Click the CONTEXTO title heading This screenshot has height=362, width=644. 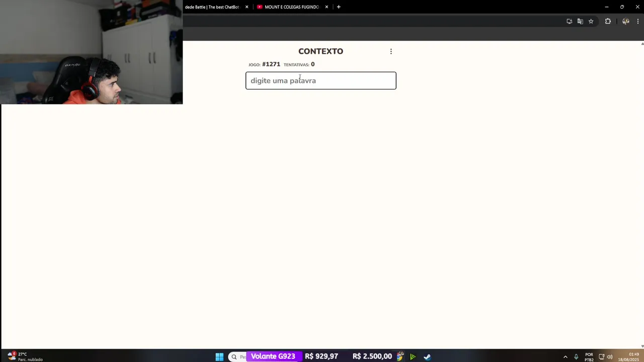tap(320, 51)
